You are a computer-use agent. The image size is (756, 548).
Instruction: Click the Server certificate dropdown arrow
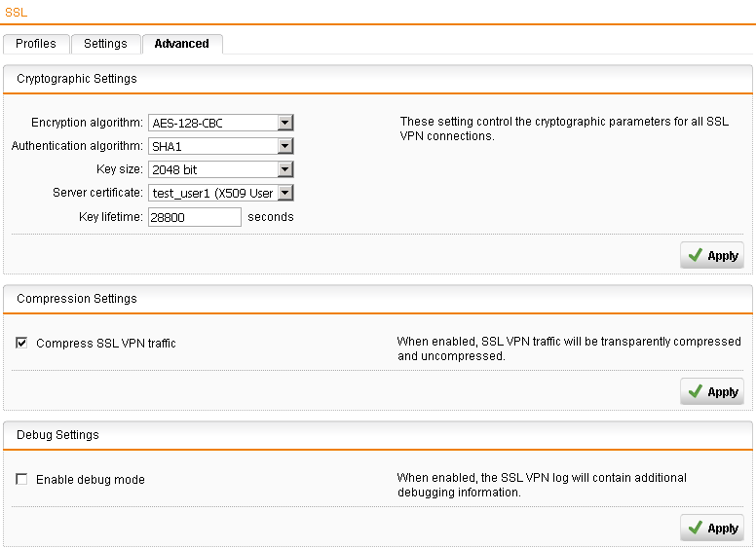point(285,193)
